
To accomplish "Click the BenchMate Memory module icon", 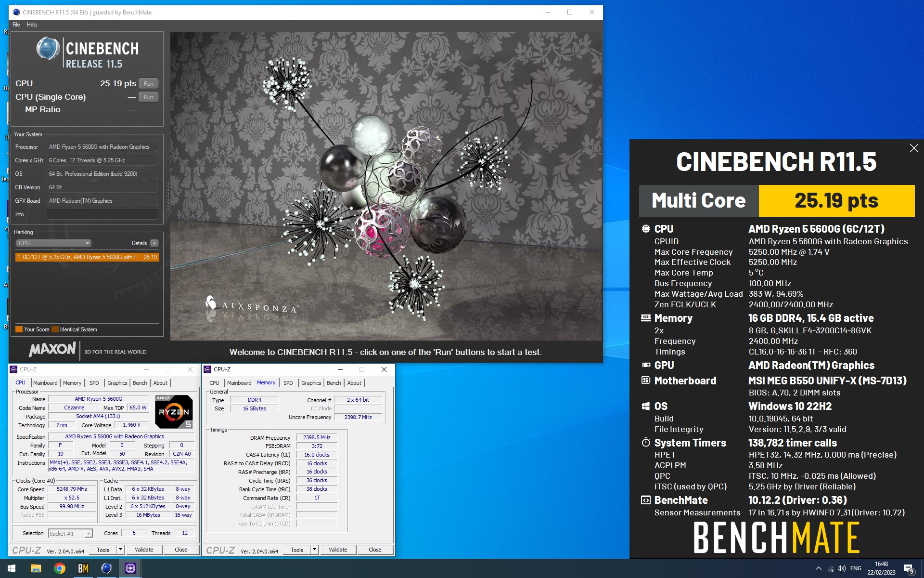I will tap(646, 318).
